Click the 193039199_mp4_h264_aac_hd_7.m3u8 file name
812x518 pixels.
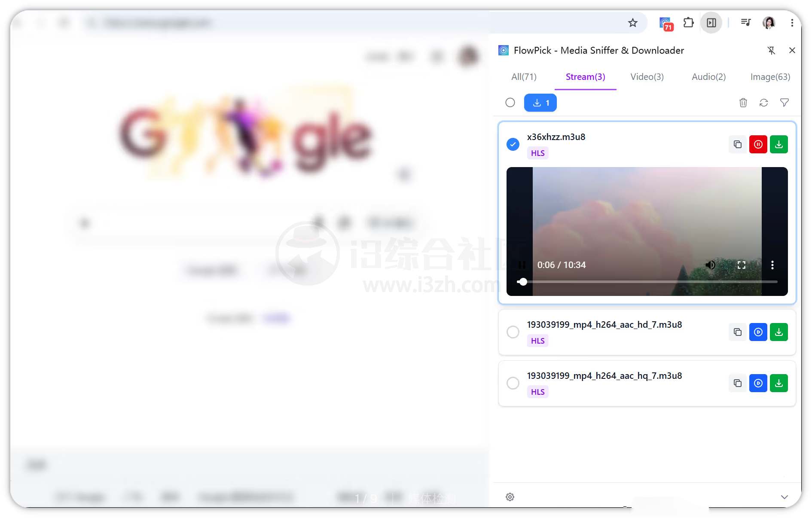pos(604,325)
